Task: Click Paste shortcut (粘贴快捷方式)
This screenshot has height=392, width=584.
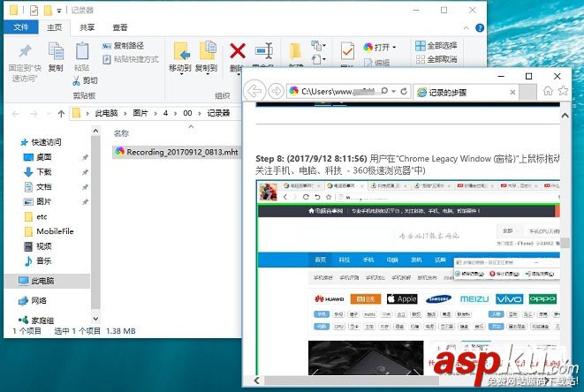Action: 131,59
